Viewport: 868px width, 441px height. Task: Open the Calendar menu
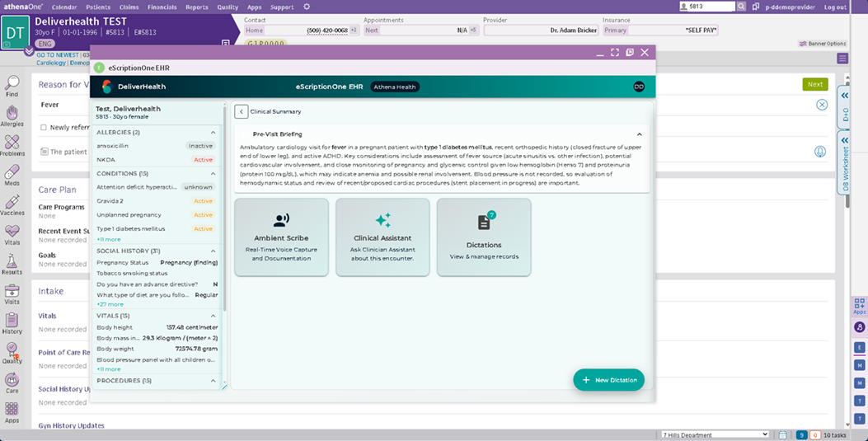[x=64, y=7]
